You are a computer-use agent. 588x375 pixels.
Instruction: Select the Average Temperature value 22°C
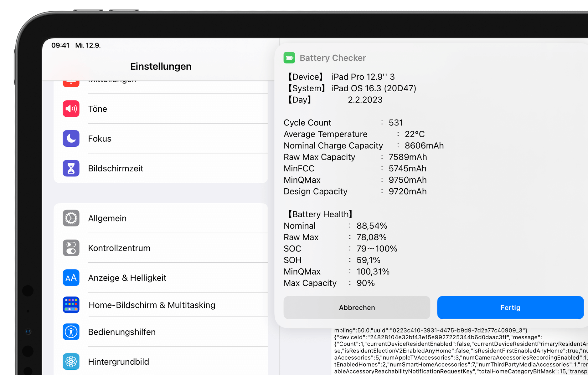point(415,134)
